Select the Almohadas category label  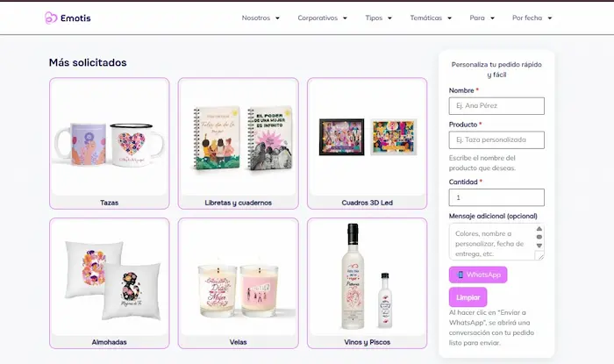[x=110, y=342]
